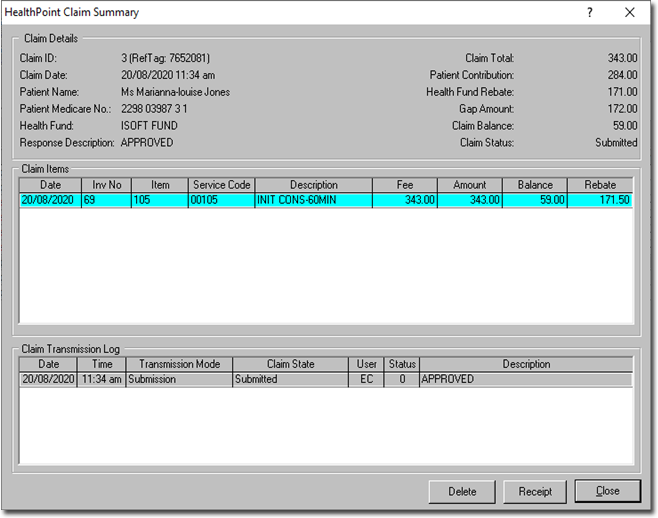Click service code 00105 cell

[222, 200]
